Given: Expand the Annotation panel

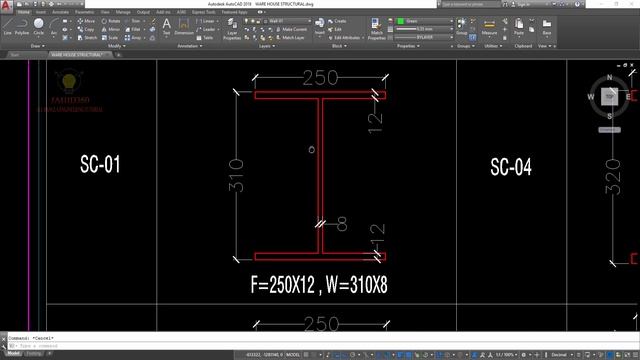Looking at the screenshot, I should [190, 46].
